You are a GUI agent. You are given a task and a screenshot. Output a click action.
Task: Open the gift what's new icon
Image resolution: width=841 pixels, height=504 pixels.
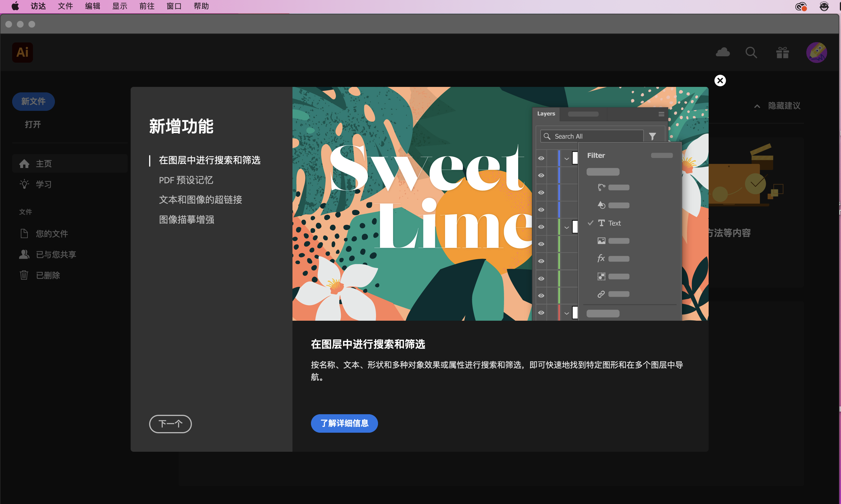[782, 53]
